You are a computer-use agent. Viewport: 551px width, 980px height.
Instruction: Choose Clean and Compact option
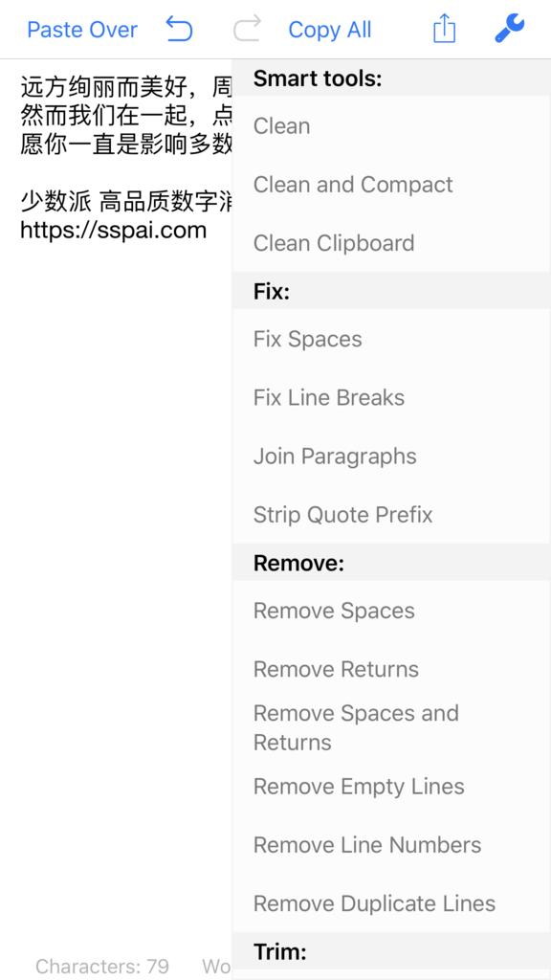pyautogui.click(x=391, y=185)
